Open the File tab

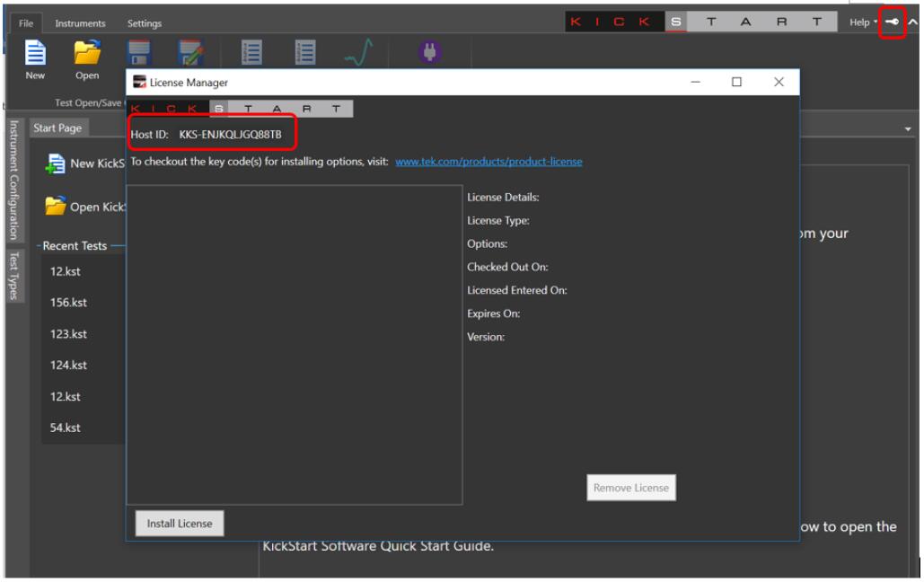pos(26,23)
